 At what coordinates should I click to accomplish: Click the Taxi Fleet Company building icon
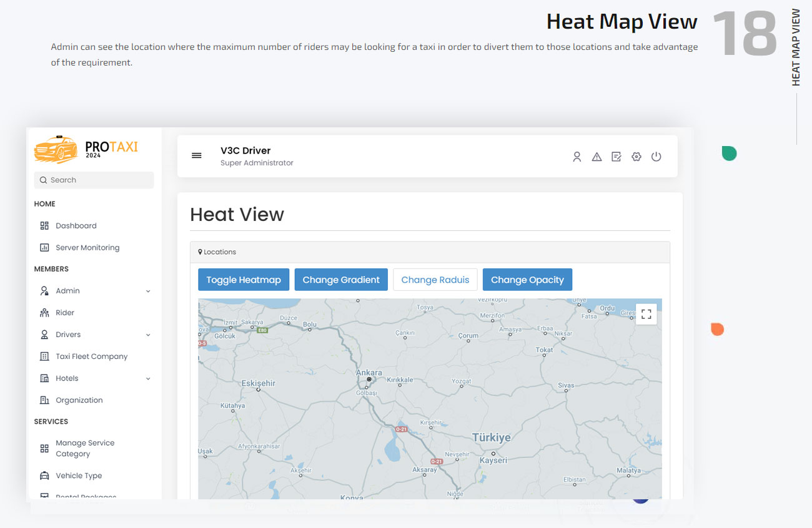[44, 356]
